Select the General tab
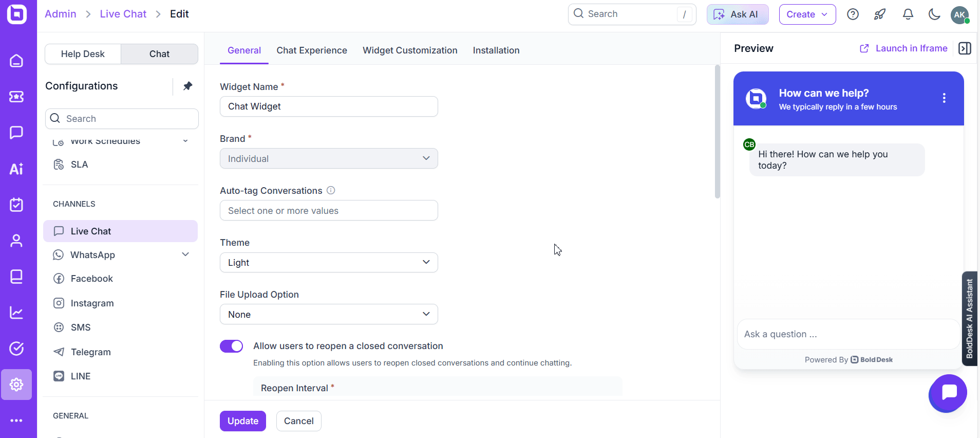The height and width of the screenshot is (438, 980). pos(244,50)
